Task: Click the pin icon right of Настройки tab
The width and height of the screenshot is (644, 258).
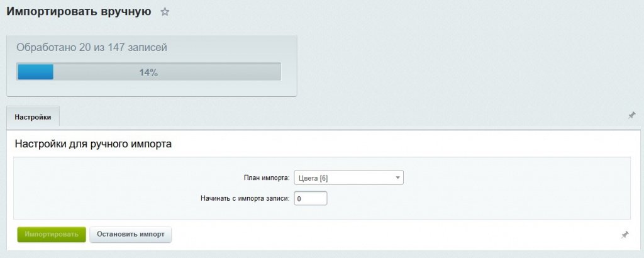Action: [x=631, y=116]
